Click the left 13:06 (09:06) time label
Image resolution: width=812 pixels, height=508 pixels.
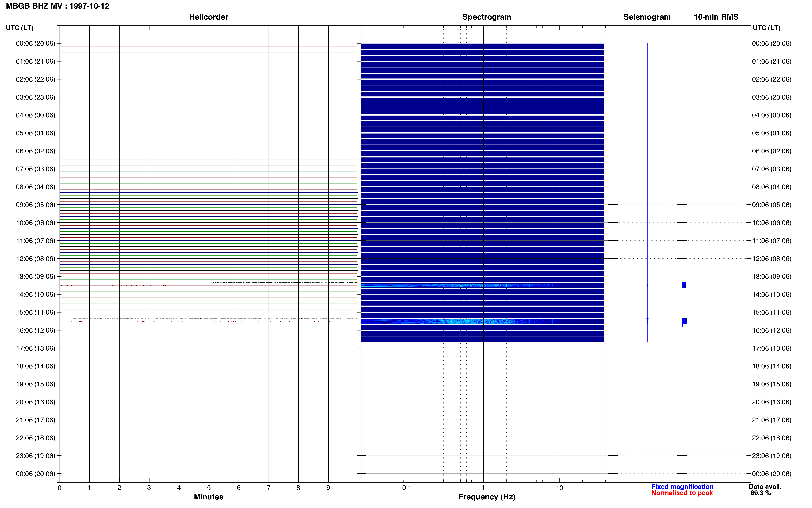(35, 277)
